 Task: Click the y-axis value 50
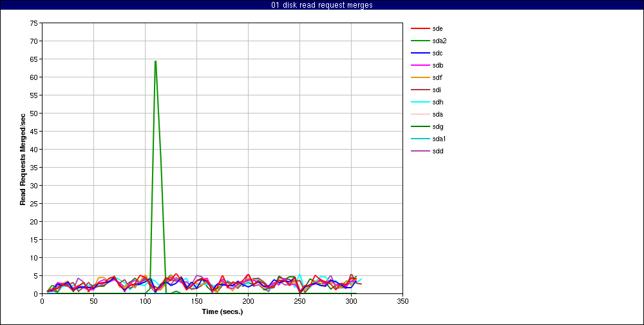click(33, 113)
